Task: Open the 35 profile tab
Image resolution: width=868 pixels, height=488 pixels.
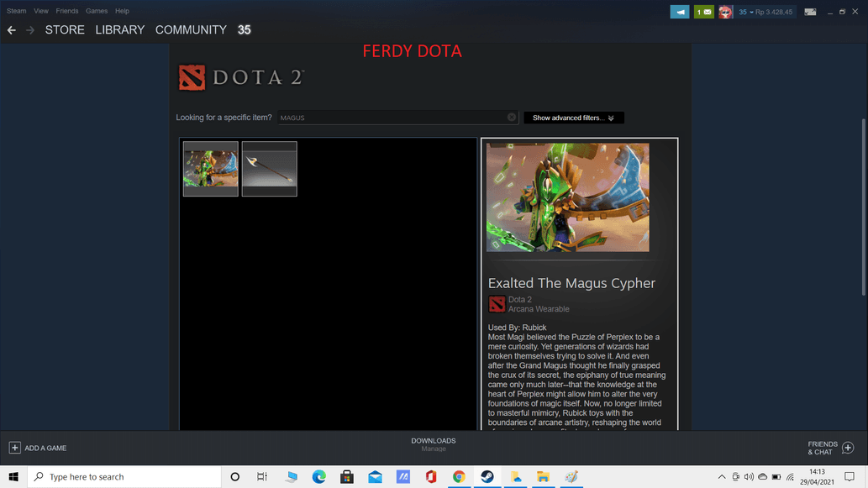Action: point(245,30)
